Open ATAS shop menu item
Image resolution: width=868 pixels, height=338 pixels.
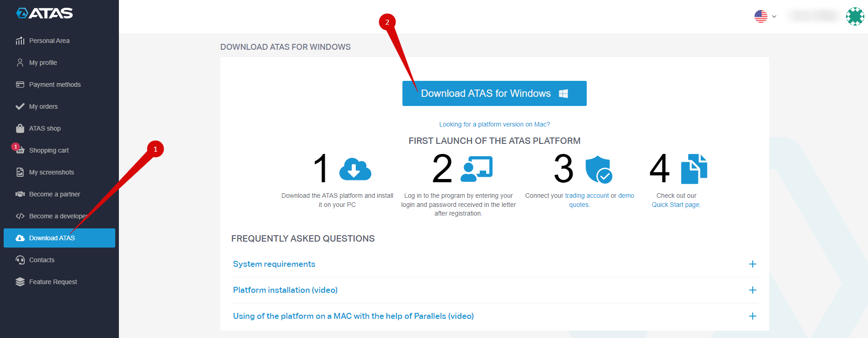coord(59,128)
